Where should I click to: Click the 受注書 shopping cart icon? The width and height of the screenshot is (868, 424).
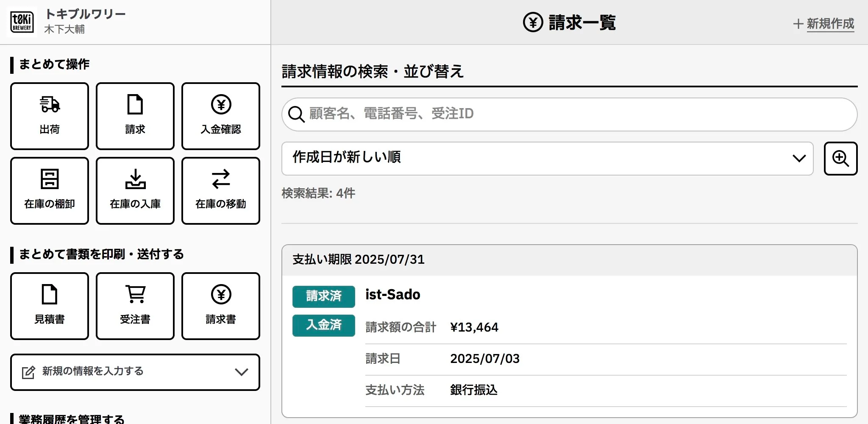click(135, 294)
